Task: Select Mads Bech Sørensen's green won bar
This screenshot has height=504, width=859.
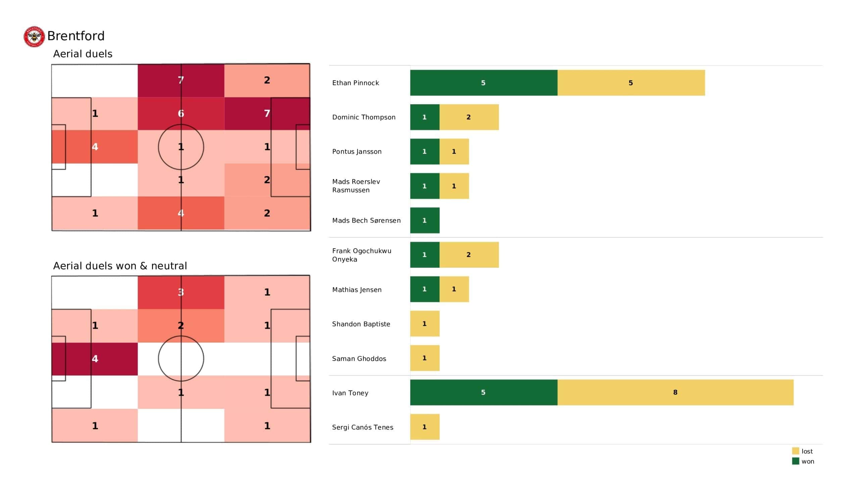Action: point(425,220)
